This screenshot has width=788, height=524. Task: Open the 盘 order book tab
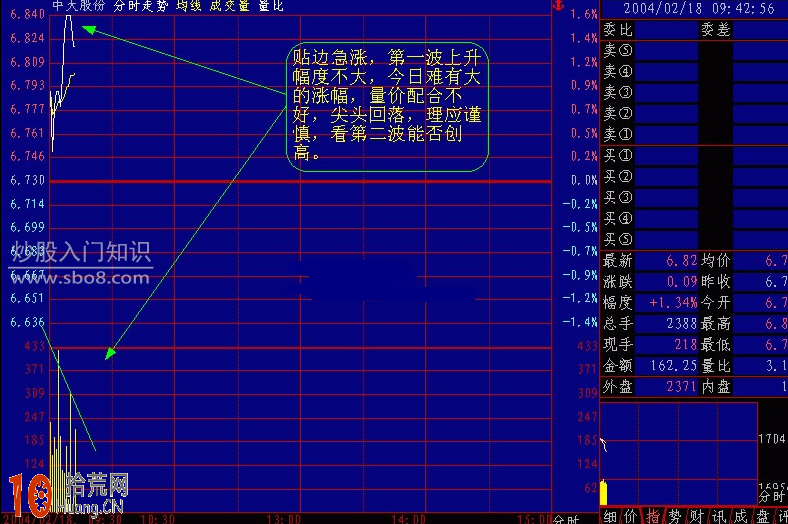point(762,517)
